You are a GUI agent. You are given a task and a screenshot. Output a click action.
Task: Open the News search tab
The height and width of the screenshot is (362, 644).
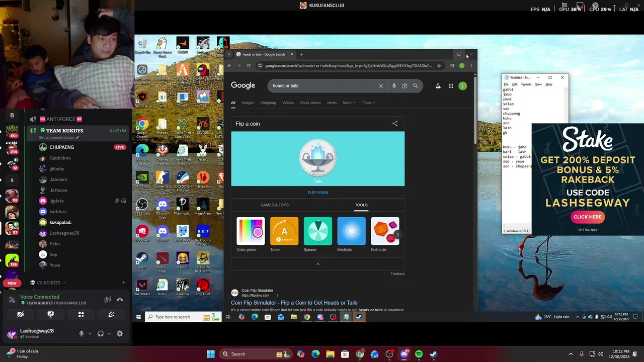(x=332, y=103)
